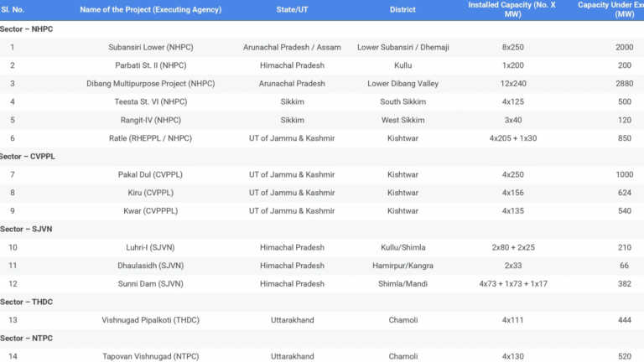644x362 pixels.
Task: Click the 'Hamirpur/Kangra' district cell
Action: pos(402,265)
